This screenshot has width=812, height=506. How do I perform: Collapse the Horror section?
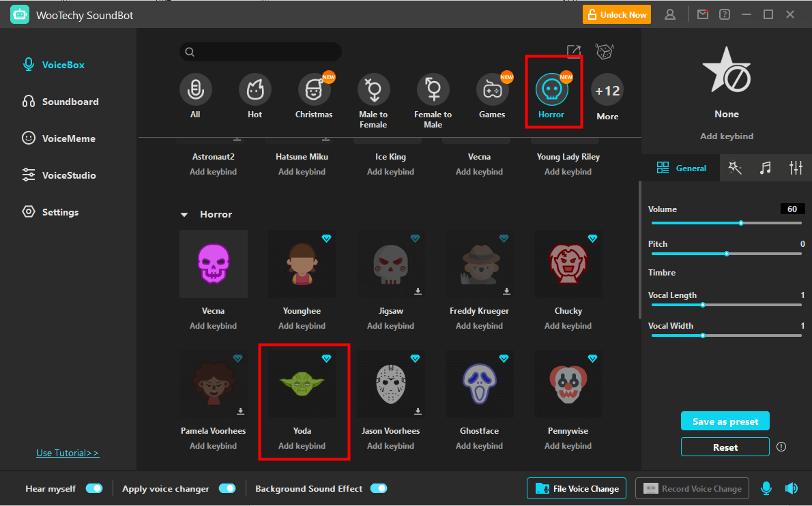[x=184, y=214]
